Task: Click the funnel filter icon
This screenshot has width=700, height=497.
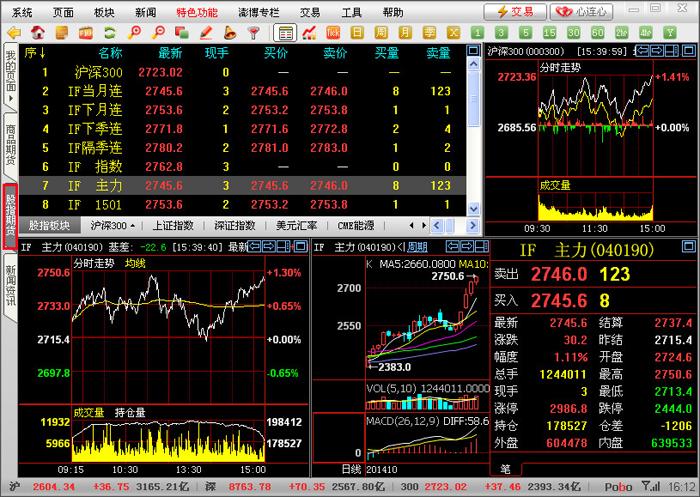Action: [253, 33]
